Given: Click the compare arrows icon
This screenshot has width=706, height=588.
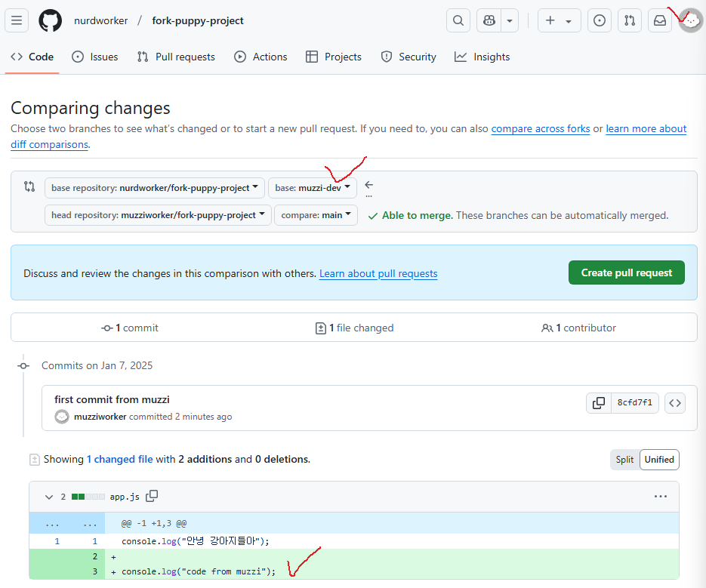Looking at the screenshot, I should click(29, 186).
